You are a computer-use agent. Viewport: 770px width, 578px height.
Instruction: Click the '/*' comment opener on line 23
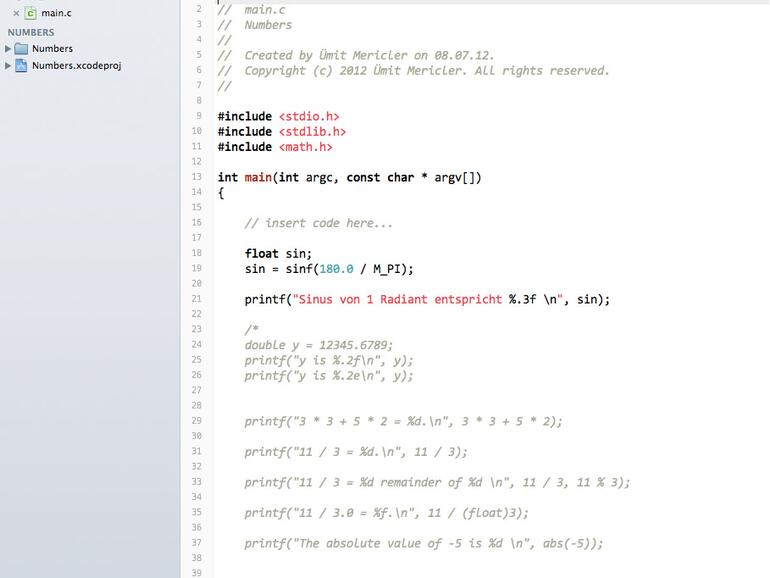click(x=251, y=329)
